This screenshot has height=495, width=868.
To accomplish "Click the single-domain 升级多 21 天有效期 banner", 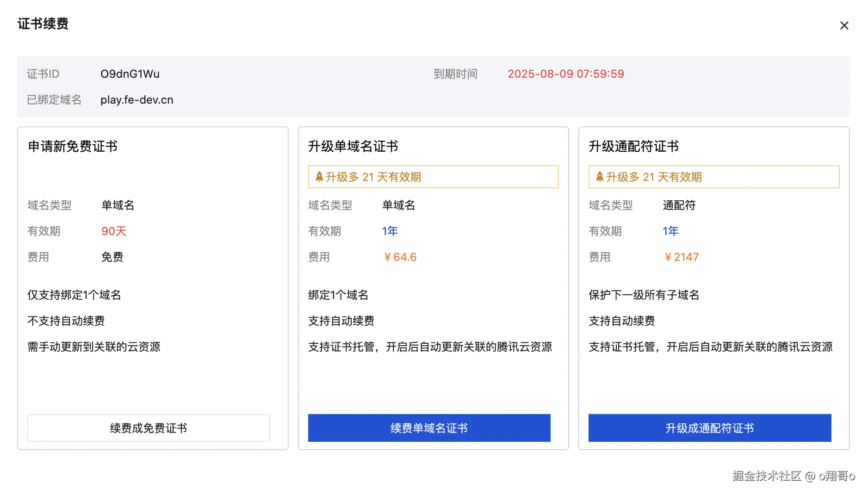I will (x=433, y=177).
